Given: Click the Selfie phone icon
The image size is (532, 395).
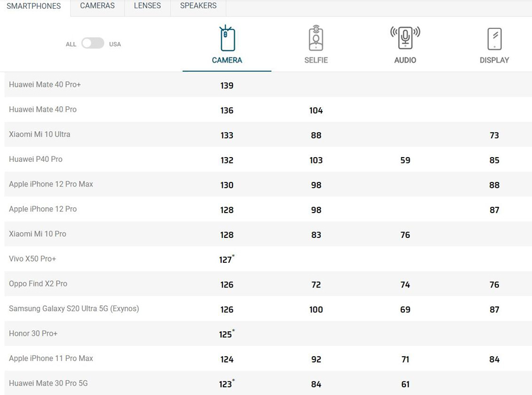Looking at the screenshot, I should tap(316, 39).
